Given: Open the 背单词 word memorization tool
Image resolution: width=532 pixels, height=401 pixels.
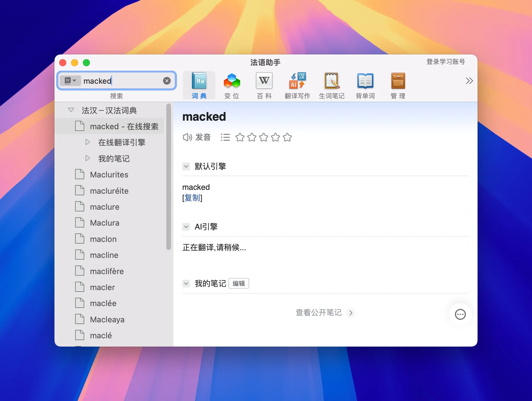Looking at the screenshot, I should [x=365, y=85].
